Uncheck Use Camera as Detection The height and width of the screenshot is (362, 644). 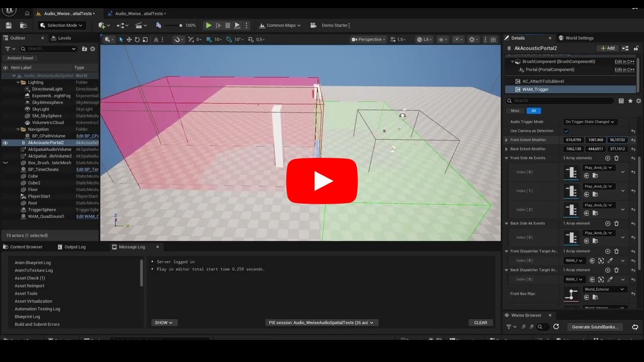click(566, 131)
